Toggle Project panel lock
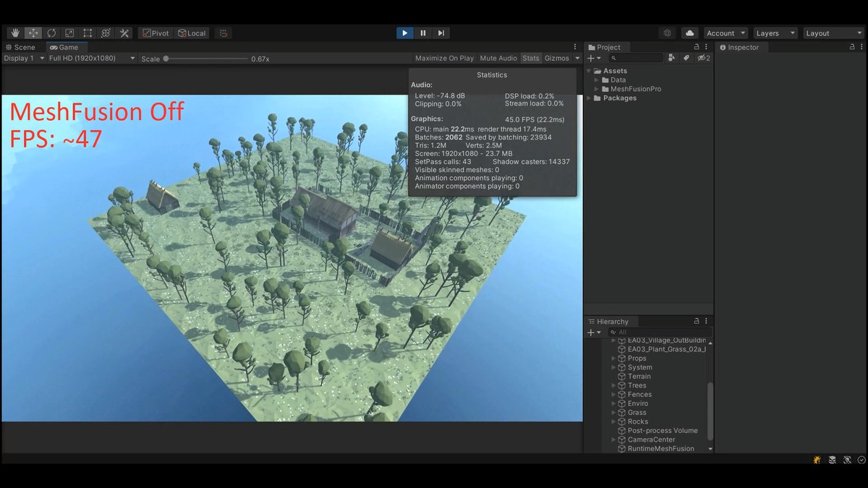 click(697, 47)
